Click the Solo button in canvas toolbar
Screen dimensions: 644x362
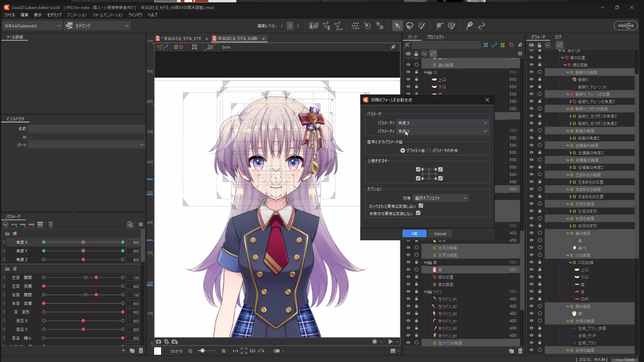[x=226, y=47]
